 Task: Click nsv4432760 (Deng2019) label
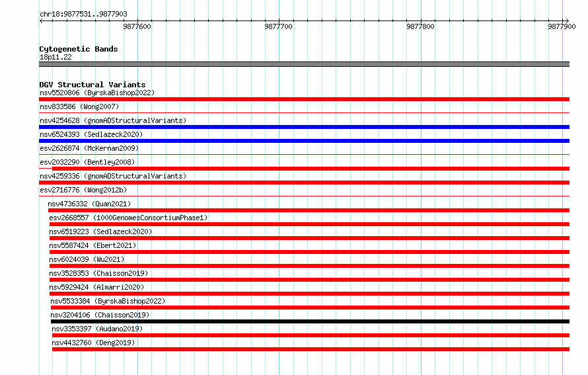pyautogui.click(x=93, y=343)
